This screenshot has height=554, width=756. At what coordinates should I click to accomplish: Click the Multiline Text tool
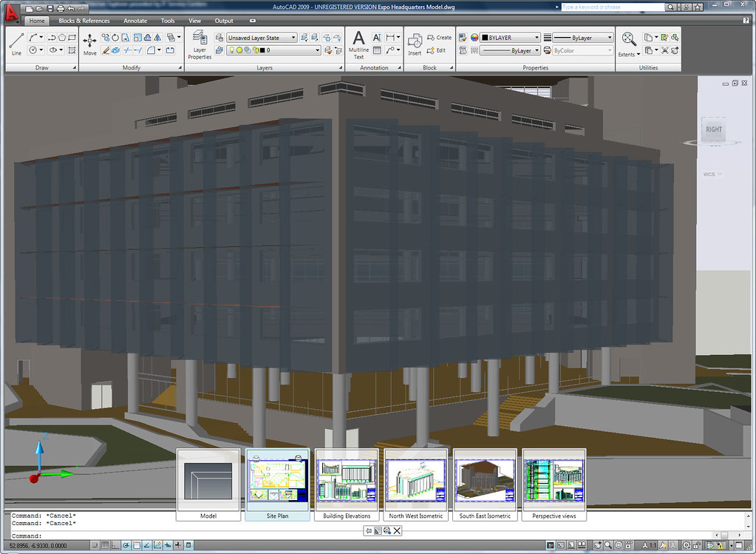point(358,45)
